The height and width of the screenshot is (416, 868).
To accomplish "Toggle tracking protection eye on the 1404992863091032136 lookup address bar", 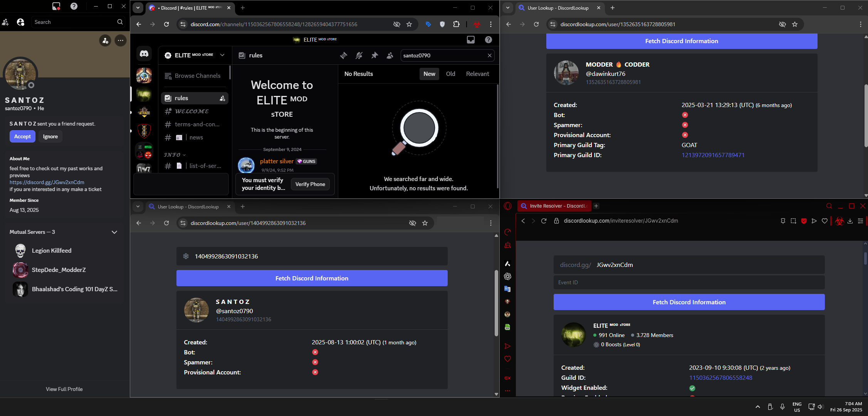I will coord(412,223).
